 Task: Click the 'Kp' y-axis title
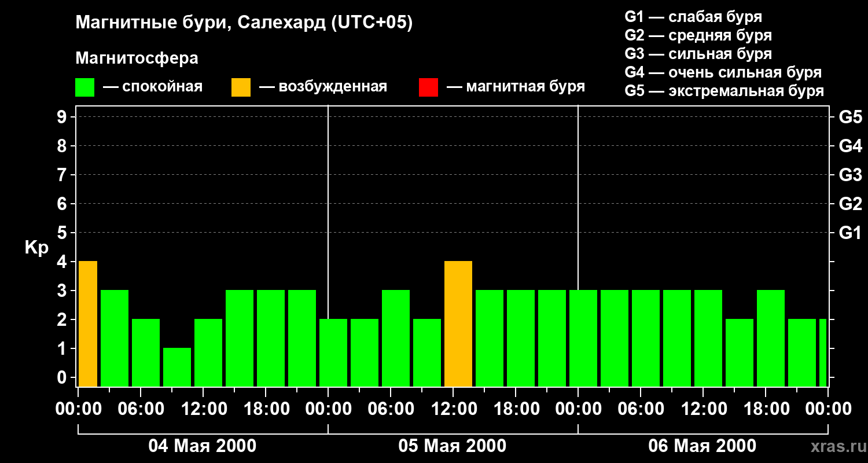[36, 248]
